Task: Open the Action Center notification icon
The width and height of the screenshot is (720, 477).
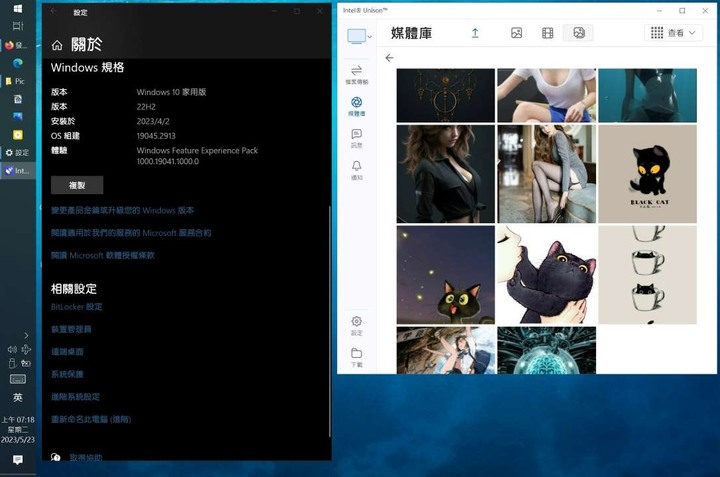Action: coord(18,460)
